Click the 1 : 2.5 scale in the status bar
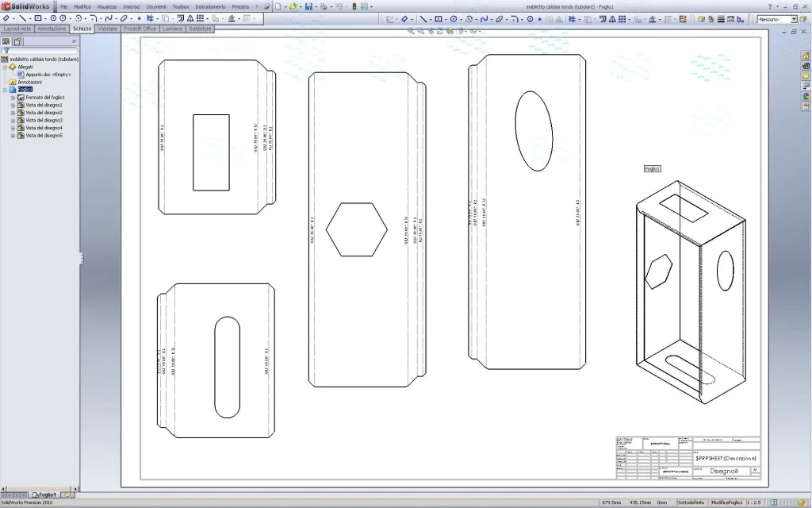The width and height of the screenshot is (812, 508). (x=753, y=502)
